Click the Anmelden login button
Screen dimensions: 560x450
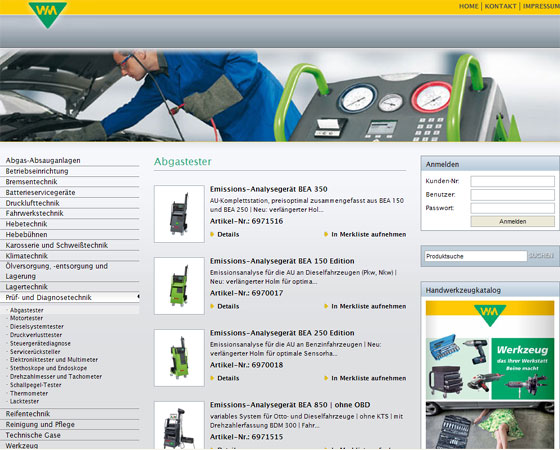[512, 221]
